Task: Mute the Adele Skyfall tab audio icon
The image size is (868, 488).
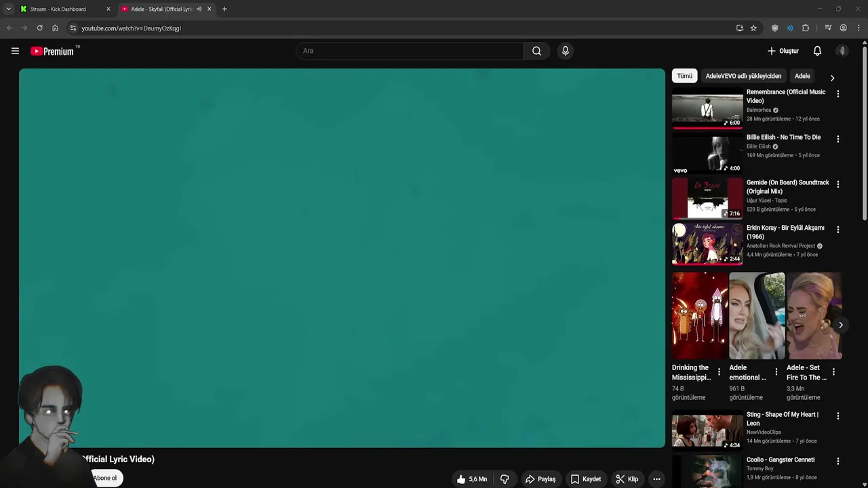Action: pyautogui.click(x=199, y=9)
